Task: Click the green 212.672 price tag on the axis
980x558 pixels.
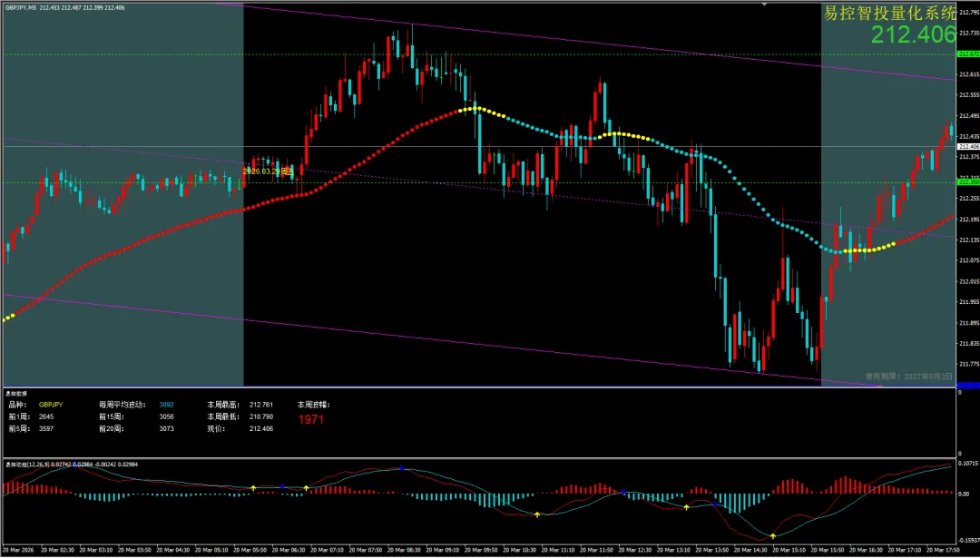Action: point(968,54)
